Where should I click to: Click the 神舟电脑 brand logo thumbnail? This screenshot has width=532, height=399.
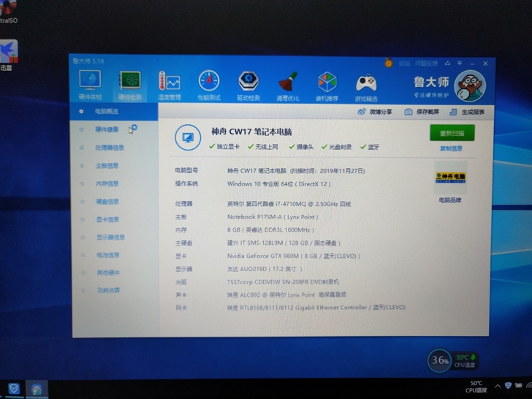[450, 178]
